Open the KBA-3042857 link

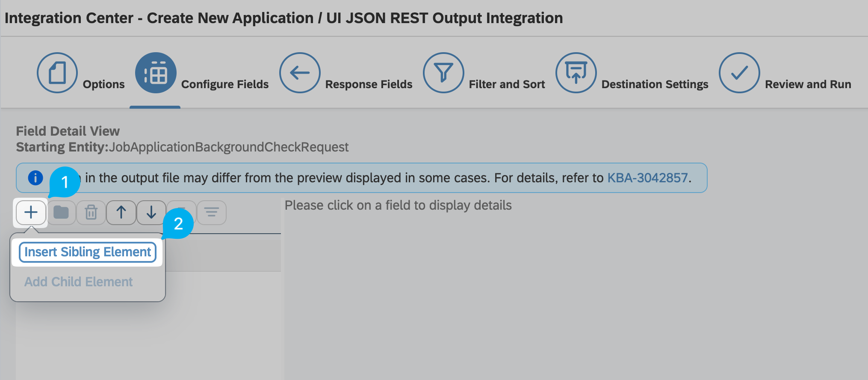[x=647, y=178]
